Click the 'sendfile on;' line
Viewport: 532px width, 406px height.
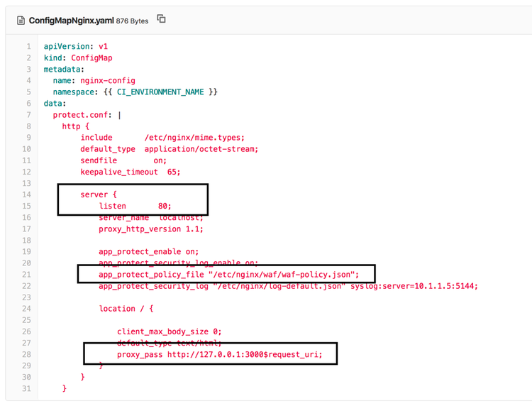click(123, 160)
